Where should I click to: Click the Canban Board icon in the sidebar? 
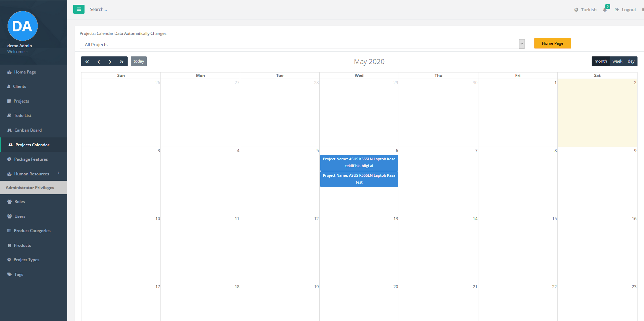tap(10, 130)
